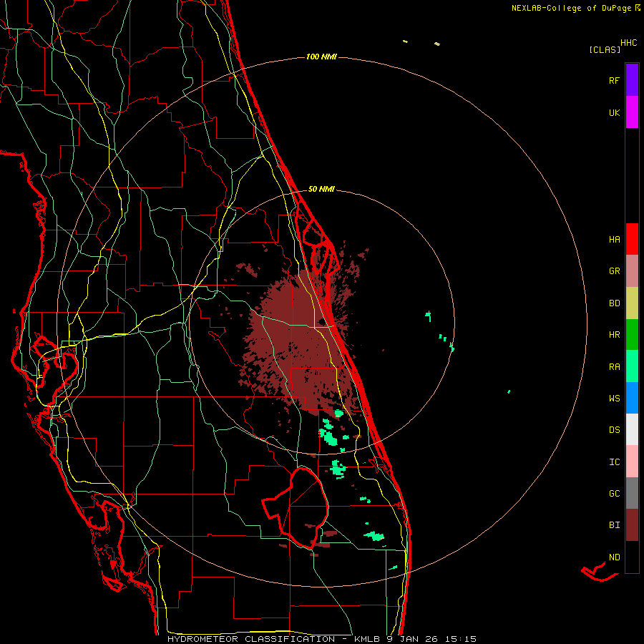Click the HA red legend swatch
This screenshot has height=644, width=644.
coord(632,239)
